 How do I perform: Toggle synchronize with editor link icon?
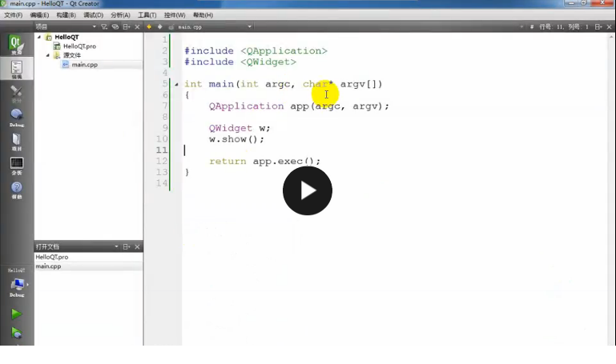[x=115, y=26]
